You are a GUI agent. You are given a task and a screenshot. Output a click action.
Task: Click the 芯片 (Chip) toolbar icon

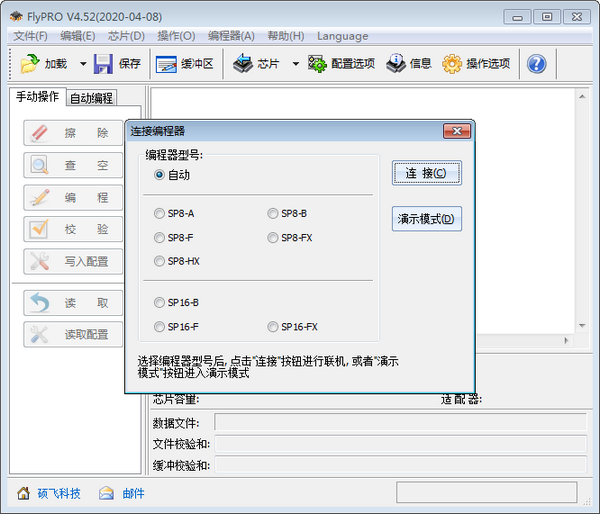[x=243, y=64]
